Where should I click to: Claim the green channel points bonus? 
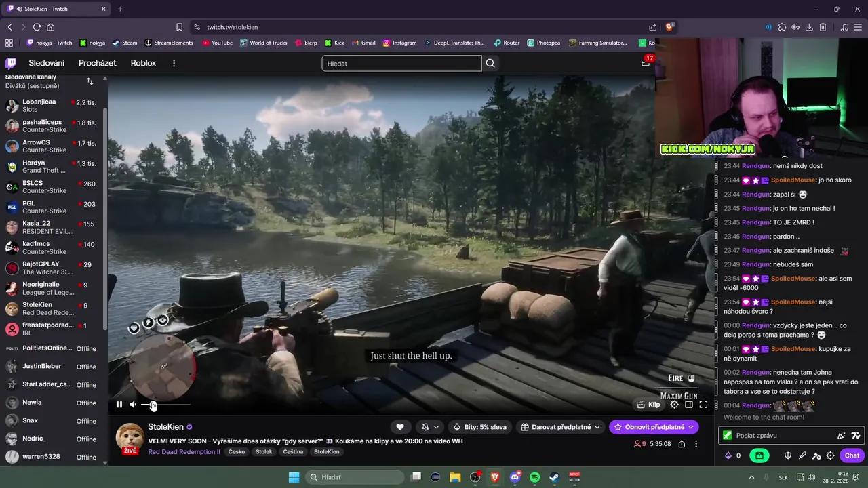click(759, 455)
